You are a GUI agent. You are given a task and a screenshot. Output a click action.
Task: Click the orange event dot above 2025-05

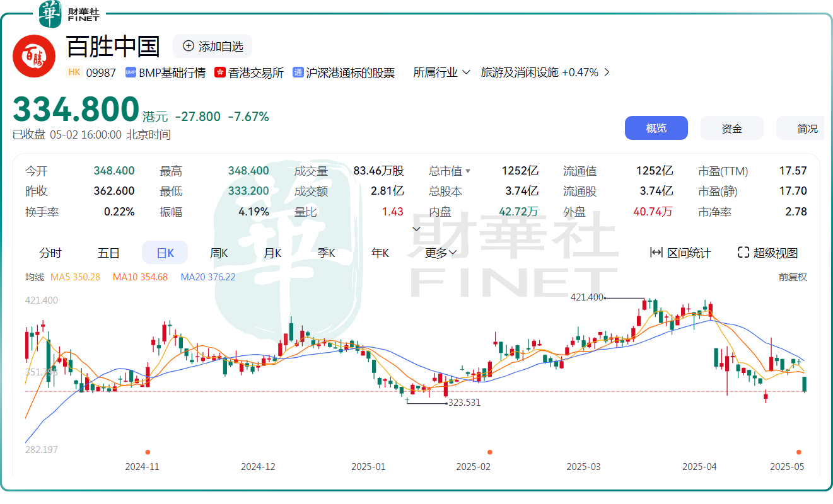point(798,452)
